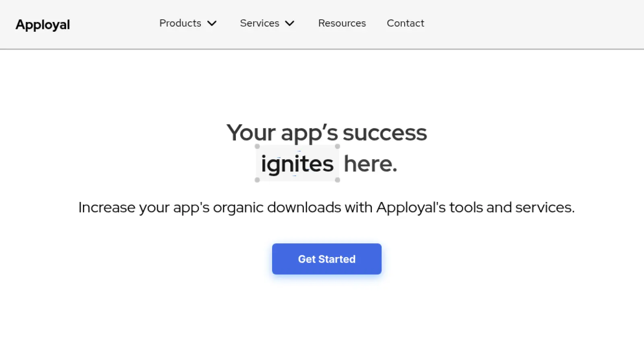The image size is (644, 362).
Task: Click the bottom-right resize handle of 'ignites'
Action: (x=338, y=181)
